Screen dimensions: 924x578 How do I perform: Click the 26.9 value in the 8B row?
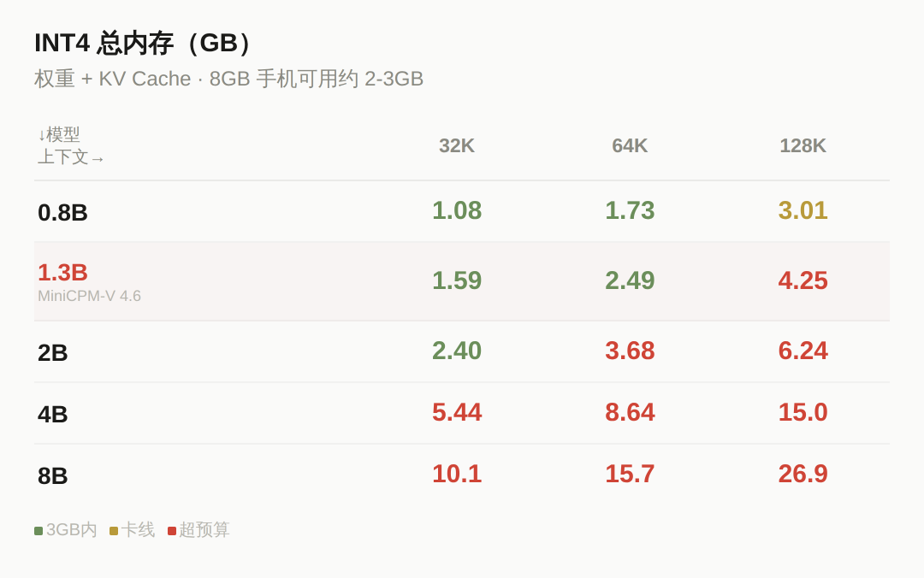point(803,474)
